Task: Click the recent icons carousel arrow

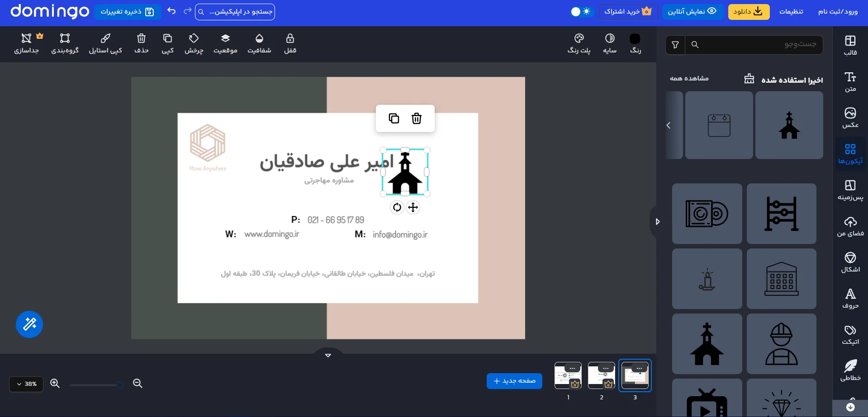Action: (669, 125)
